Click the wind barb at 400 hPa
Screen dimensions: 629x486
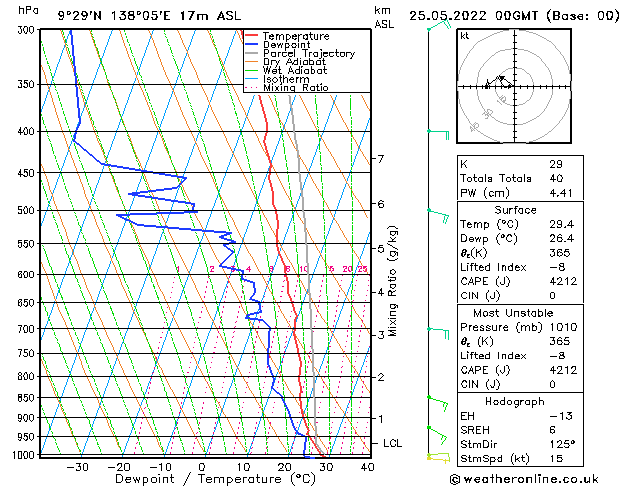coord(438,134)
